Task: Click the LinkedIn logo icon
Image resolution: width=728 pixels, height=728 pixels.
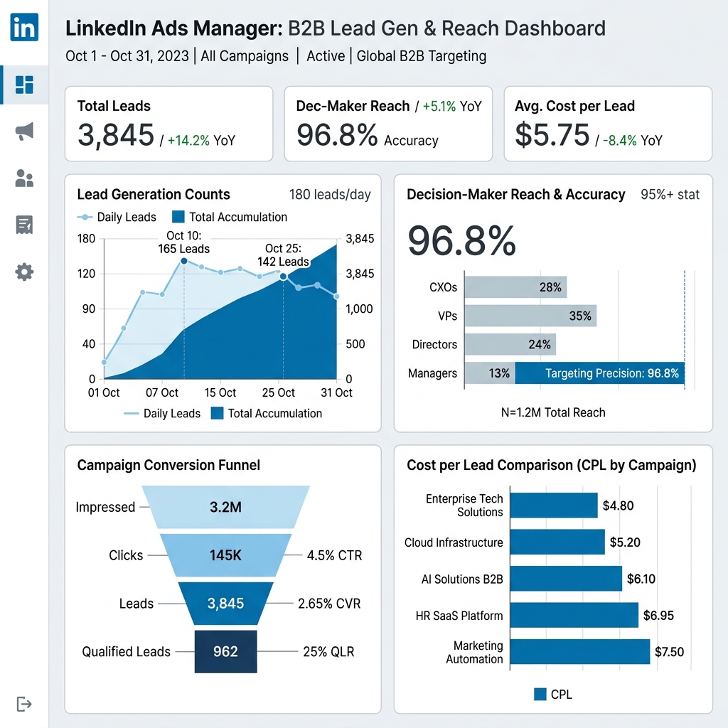Action: coord(24,27)
